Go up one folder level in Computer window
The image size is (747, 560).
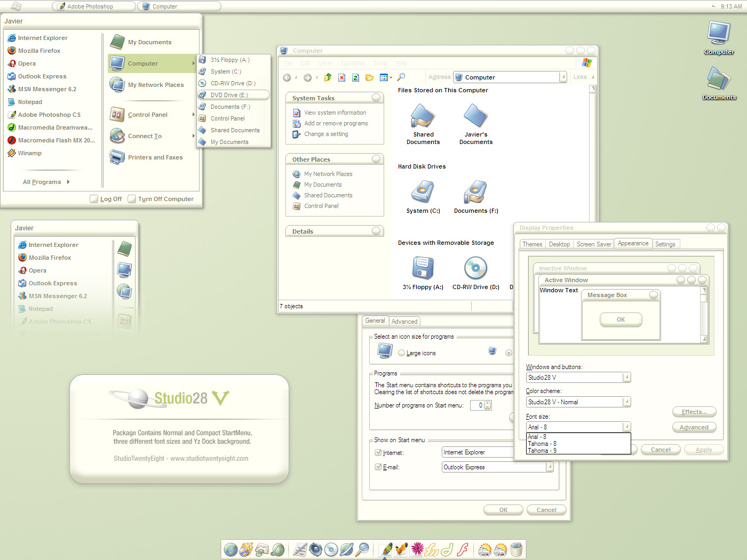[328, 77]
